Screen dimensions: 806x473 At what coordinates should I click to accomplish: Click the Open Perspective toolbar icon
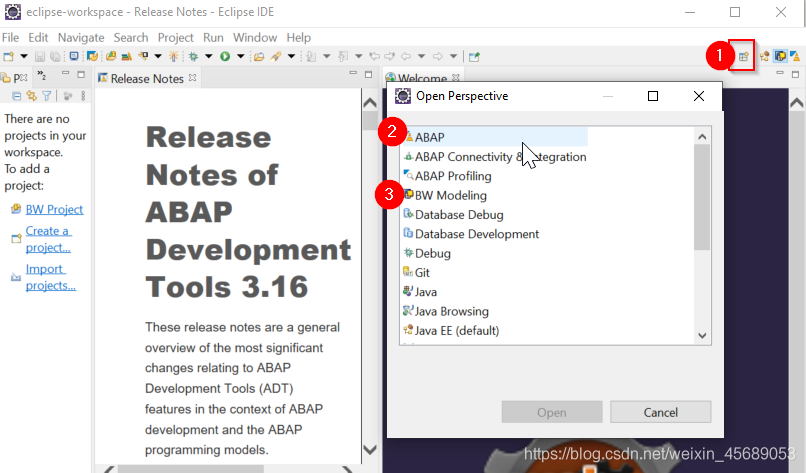pyautogui.click(x=744, y=57)
